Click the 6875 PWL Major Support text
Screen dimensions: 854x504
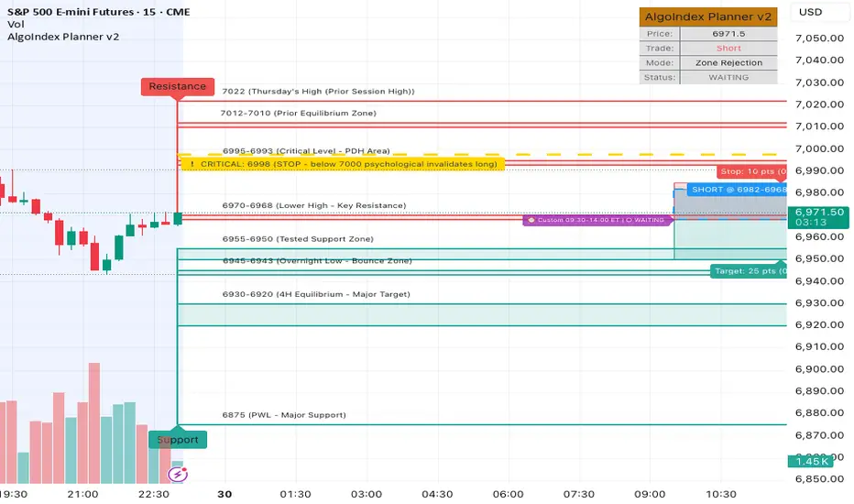(x=284, y=414)
